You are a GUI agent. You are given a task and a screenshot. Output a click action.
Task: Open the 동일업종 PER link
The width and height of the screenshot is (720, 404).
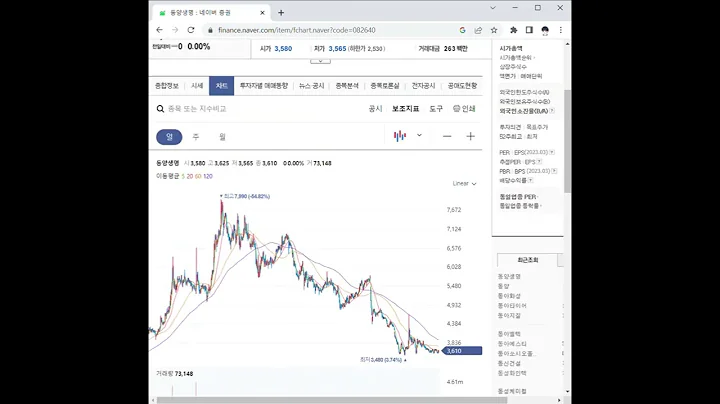(518, 196)
